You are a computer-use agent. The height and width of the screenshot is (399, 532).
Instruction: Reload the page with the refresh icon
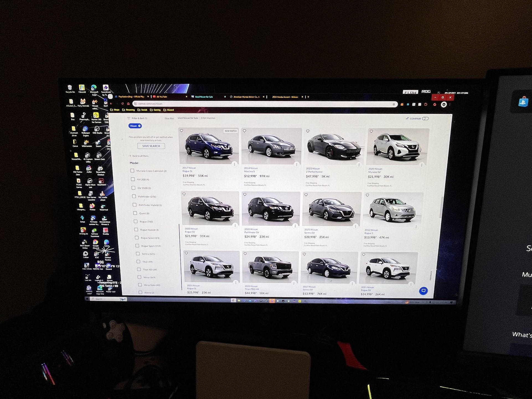[x=122, y=103]
